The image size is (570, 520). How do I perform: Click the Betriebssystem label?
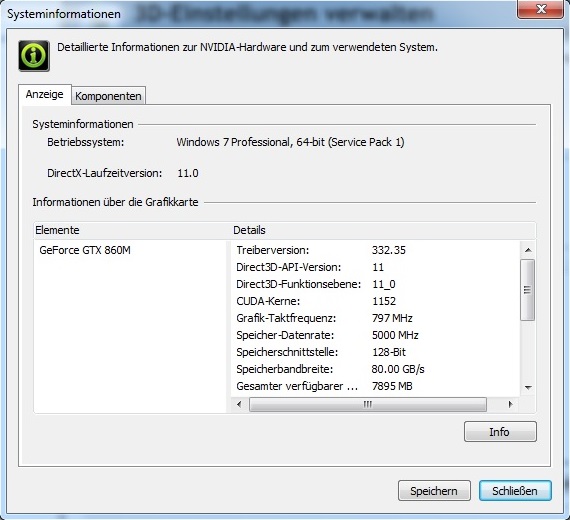pyautogui.click(x=86, y=142)
